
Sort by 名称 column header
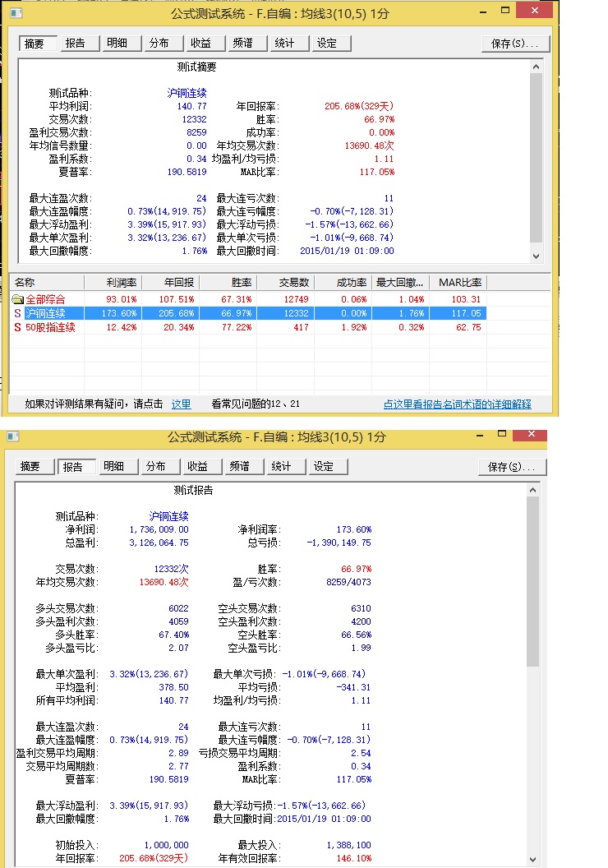click(x=47, y=282)
